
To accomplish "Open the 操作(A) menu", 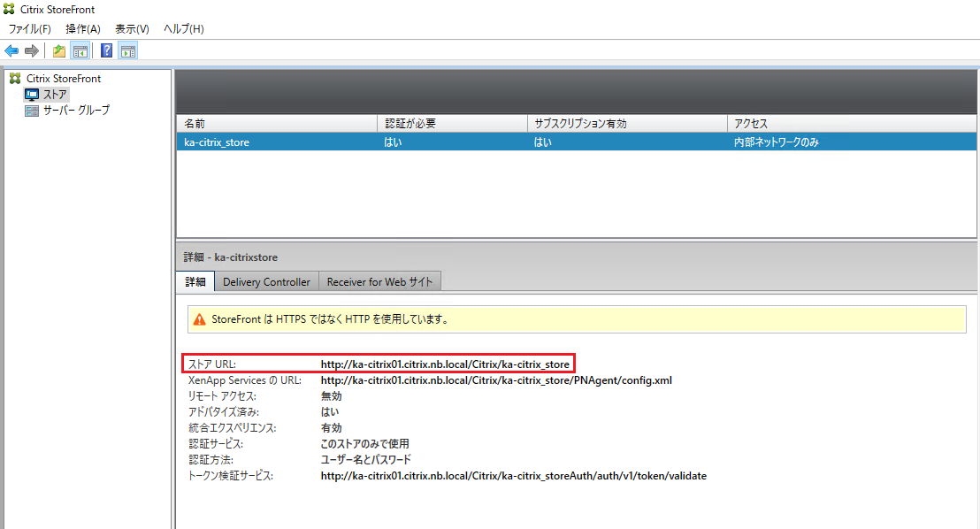I will pyautogui.click(x=83, y=29).
